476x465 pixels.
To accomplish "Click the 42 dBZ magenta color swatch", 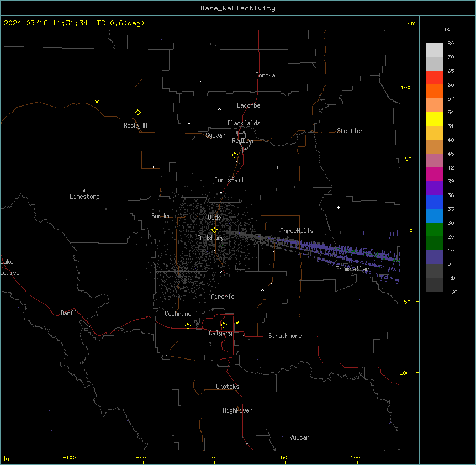I will coord(434,174).
